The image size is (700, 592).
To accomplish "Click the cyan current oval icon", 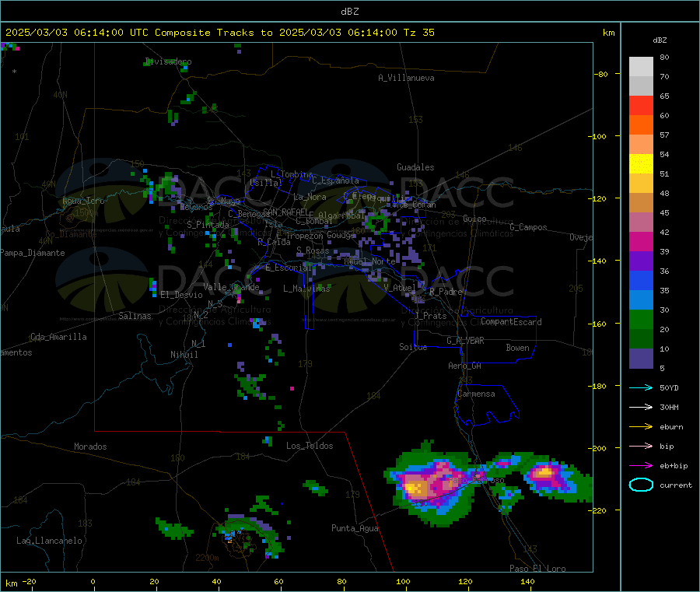I will 641,485.
